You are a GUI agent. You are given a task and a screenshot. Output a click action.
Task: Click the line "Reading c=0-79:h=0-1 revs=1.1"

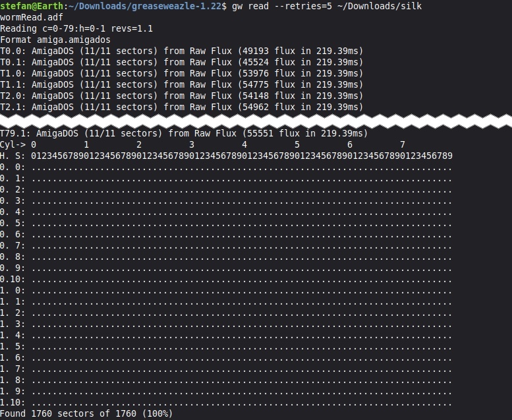click(76, 29)
